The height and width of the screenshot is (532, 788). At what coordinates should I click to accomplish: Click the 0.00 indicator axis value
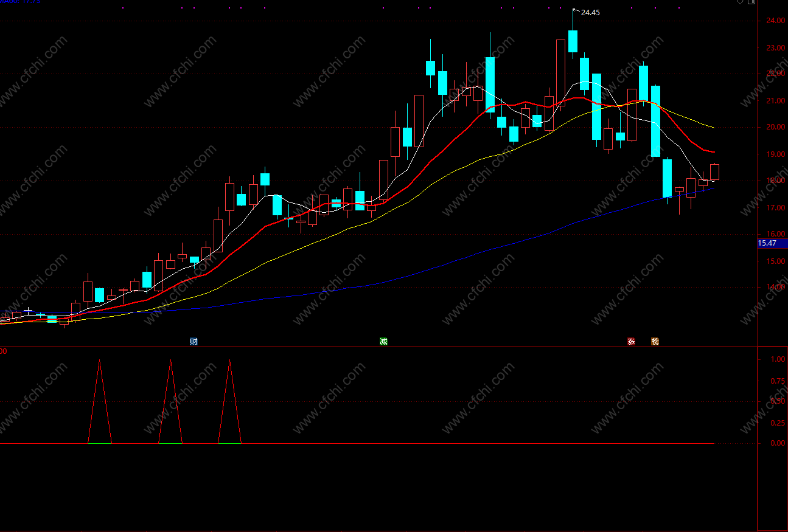(x=778, y=443)
